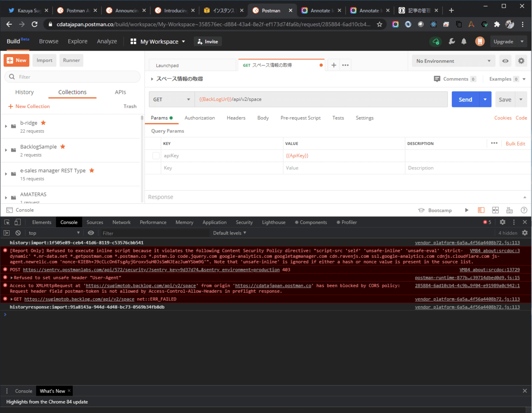
Task: Click the collections Filter search box
Action: coord(72,77)
